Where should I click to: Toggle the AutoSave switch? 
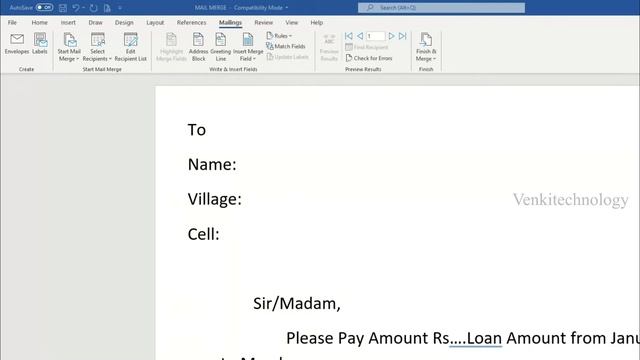click(44, 7)
